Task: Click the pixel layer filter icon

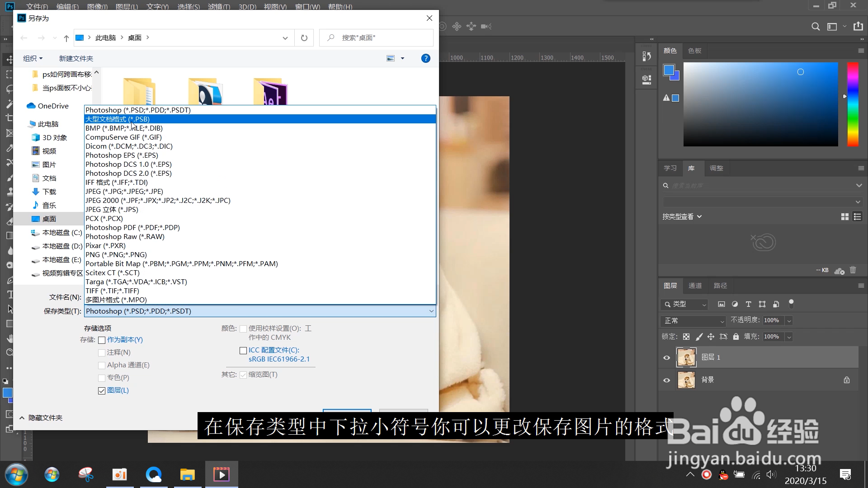Action: coord(721,304)
